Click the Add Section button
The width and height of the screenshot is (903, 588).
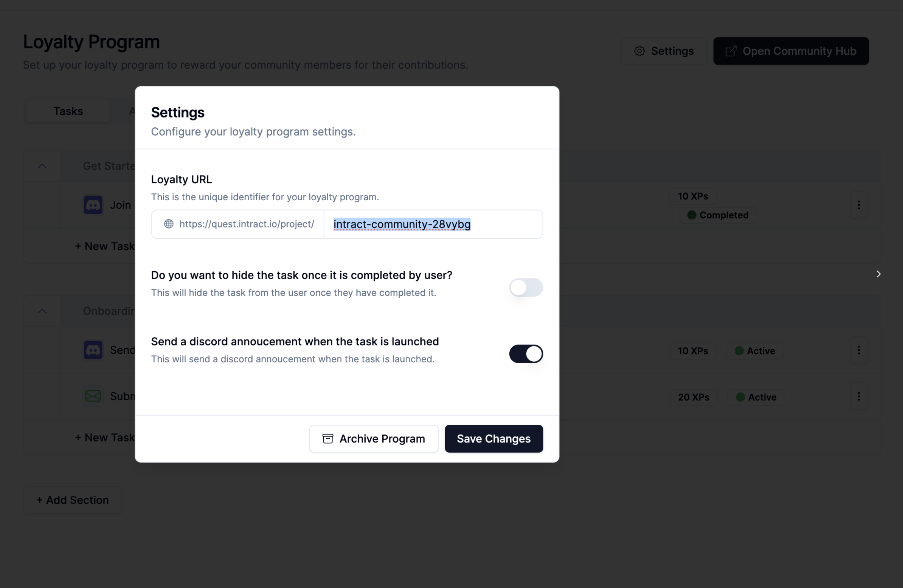[x=73, y=500]
